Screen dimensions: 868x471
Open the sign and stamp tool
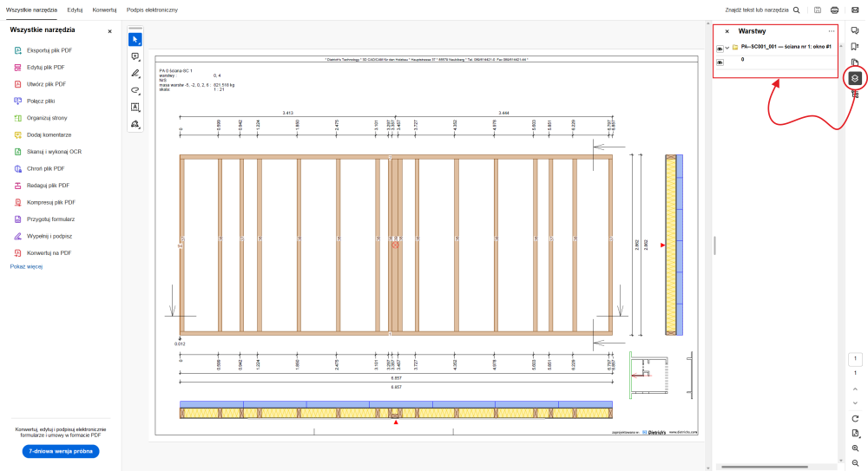[x=135, y=124]
